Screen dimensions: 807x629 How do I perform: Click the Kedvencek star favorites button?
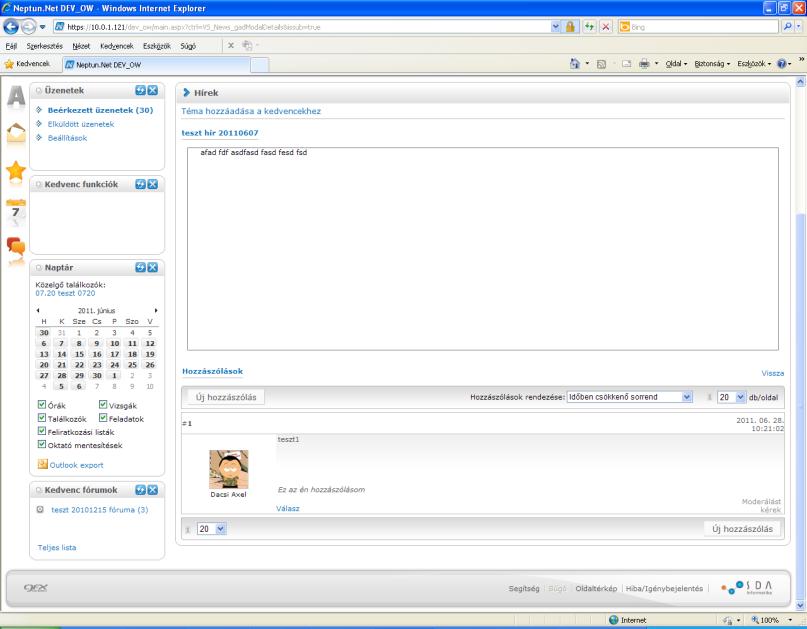coord(27,63)
